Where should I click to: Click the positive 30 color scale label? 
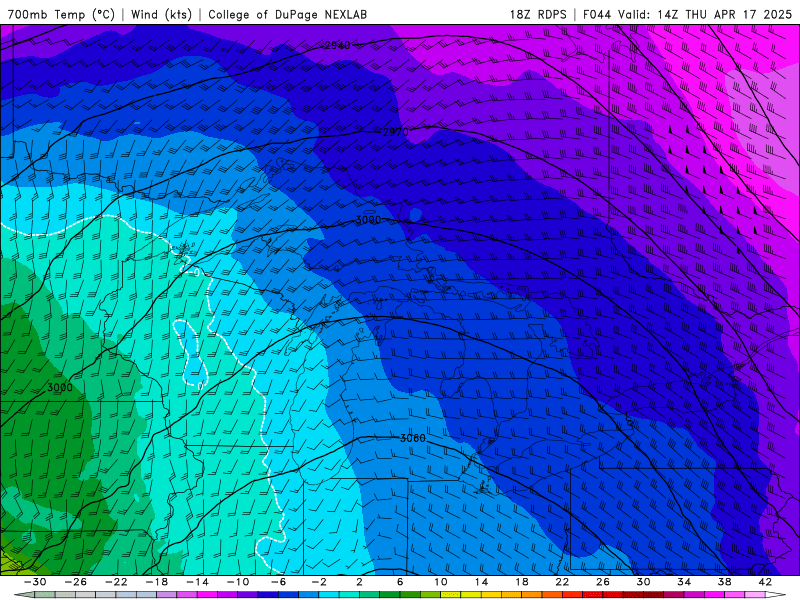click(643, 582)
